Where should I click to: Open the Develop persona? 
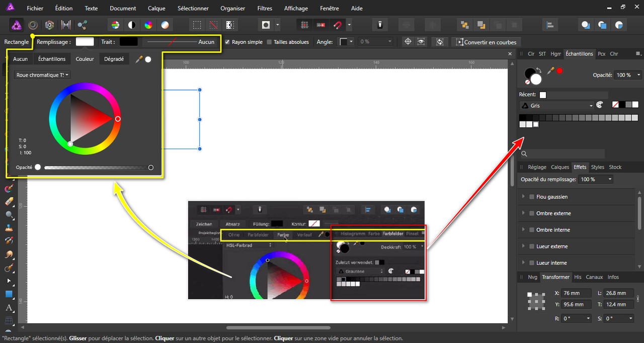coord(49,25)
